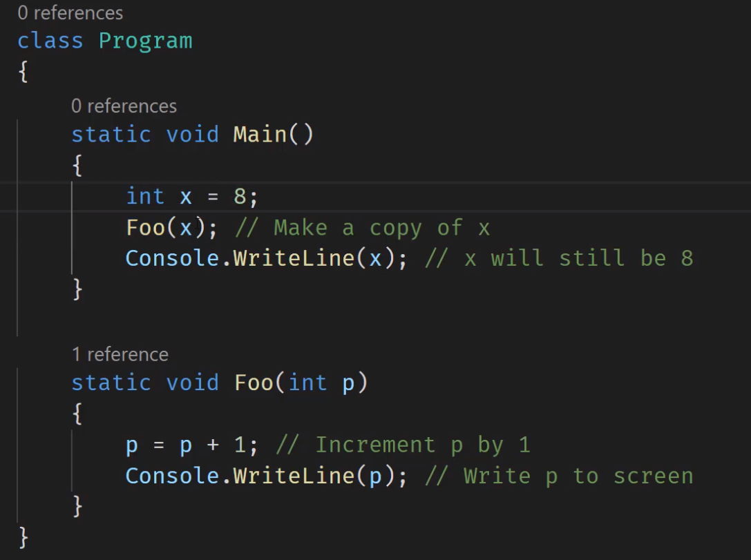Click the class keyword
751x560 pixels.
click(50, 41)
